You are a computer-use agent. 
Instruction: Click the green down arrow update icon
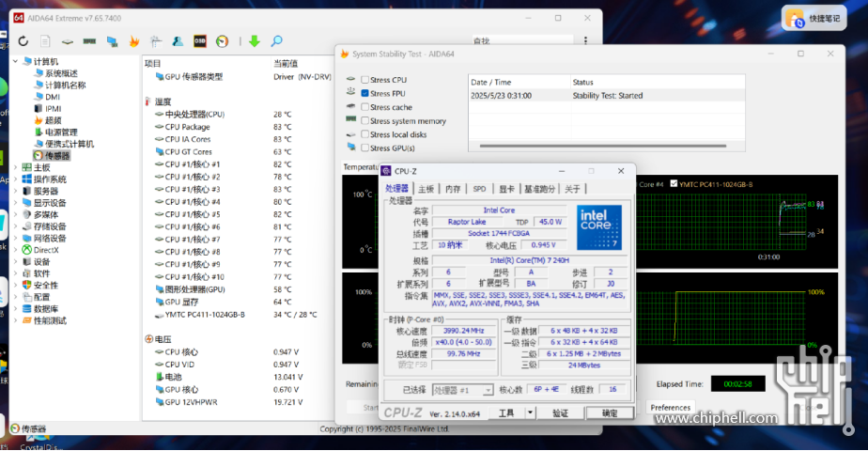pos(254,41)
